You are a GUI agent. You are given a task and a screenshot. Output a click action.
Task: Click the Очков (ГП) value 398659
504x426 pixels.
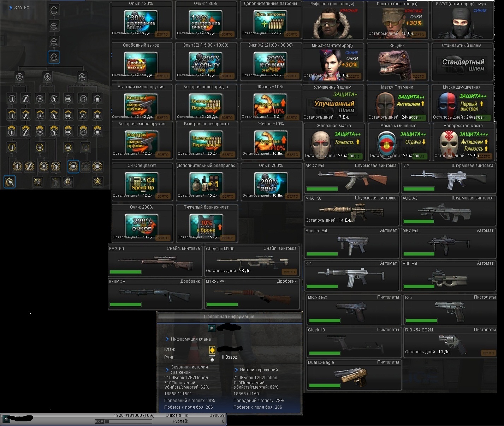(217, 415)
